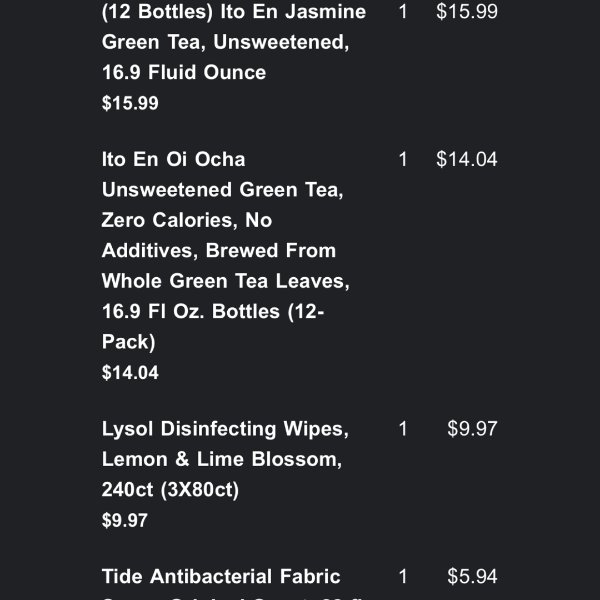
Task: Click unit price $15.99 under Jasmine Tea
Action: click(x=130, y=103)
